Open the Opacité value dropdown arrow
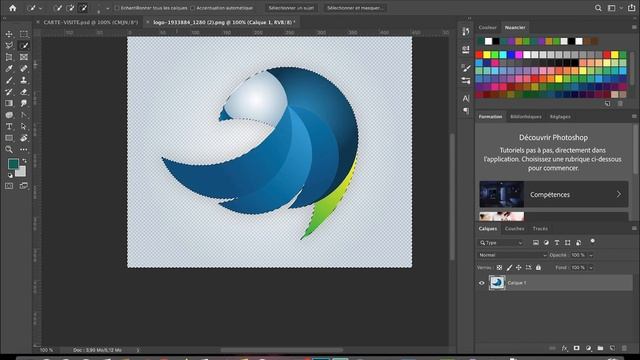The image size is (640, 360). (591, 255)
